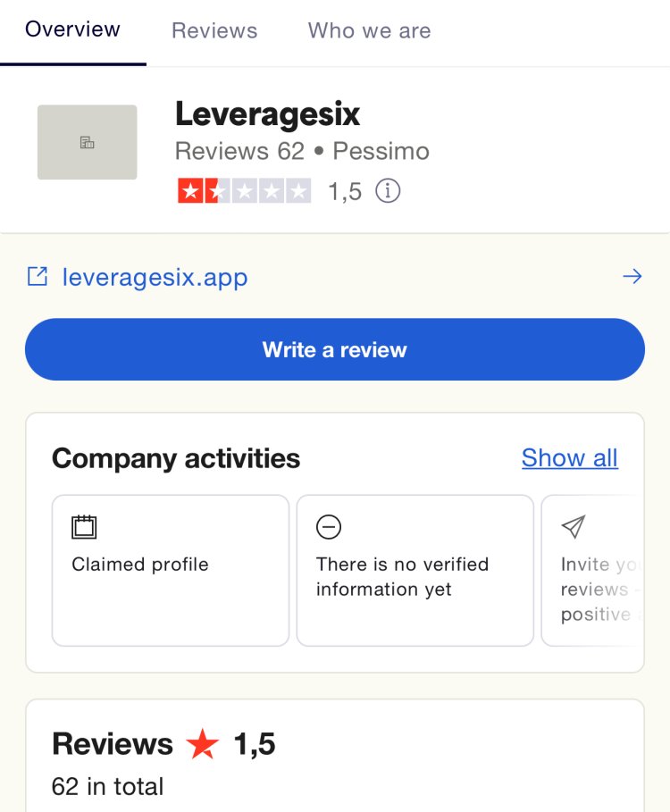Open the Overview tab
The image size is (670, 812).
point(72,29)
